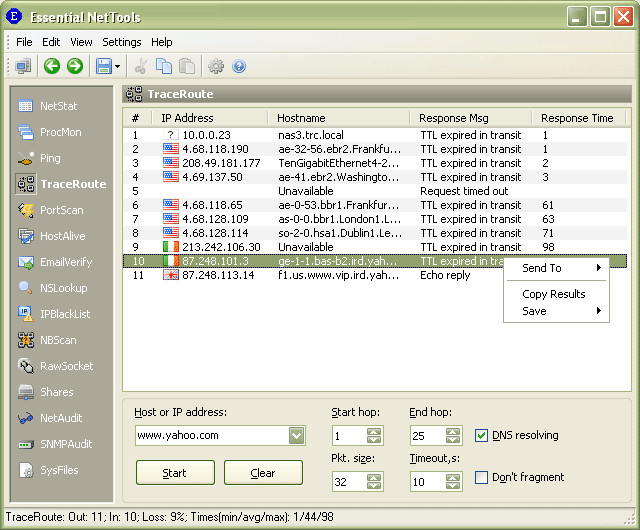640x530 pixels.
Task: Open the IPBlackList tool
Action: [x=54, y=314]
